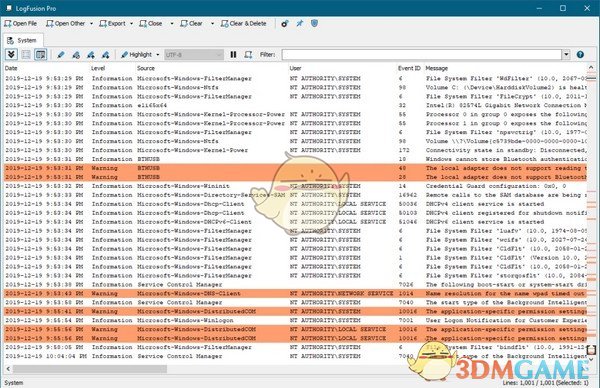Image resolution: width=600 pixels, height=388 pixels.
Task: Open the settings gear icon
Action: pyautogui.click(x=285, y=24)
